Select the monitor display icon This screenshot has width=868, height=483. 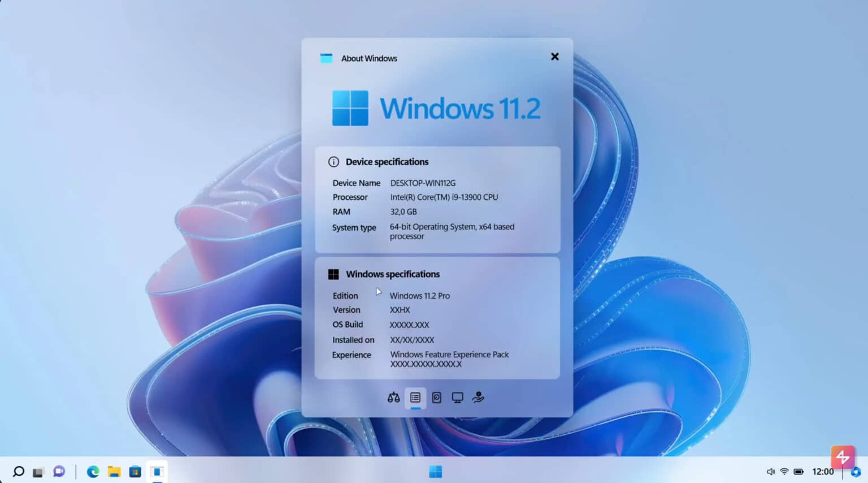tap(457, 398)
